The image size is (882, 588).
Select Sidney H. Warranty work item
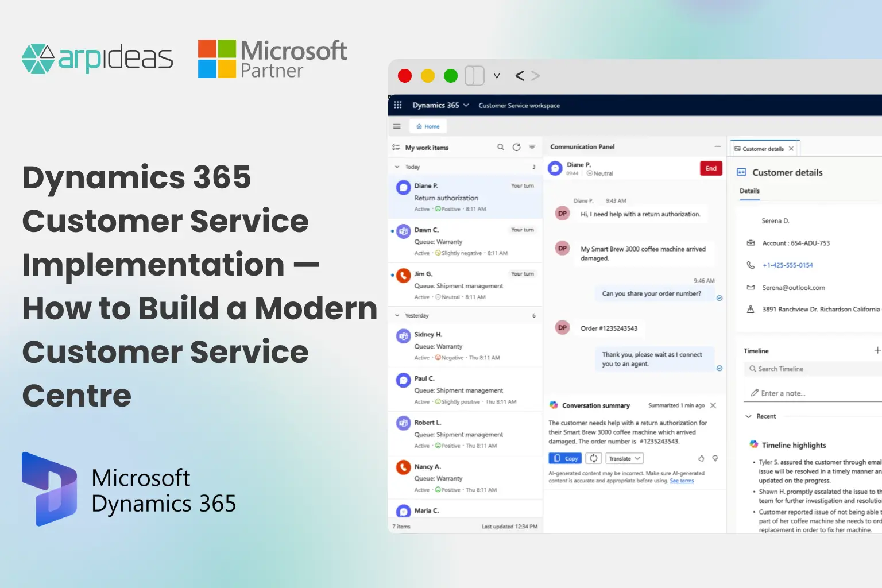(466, 346)
